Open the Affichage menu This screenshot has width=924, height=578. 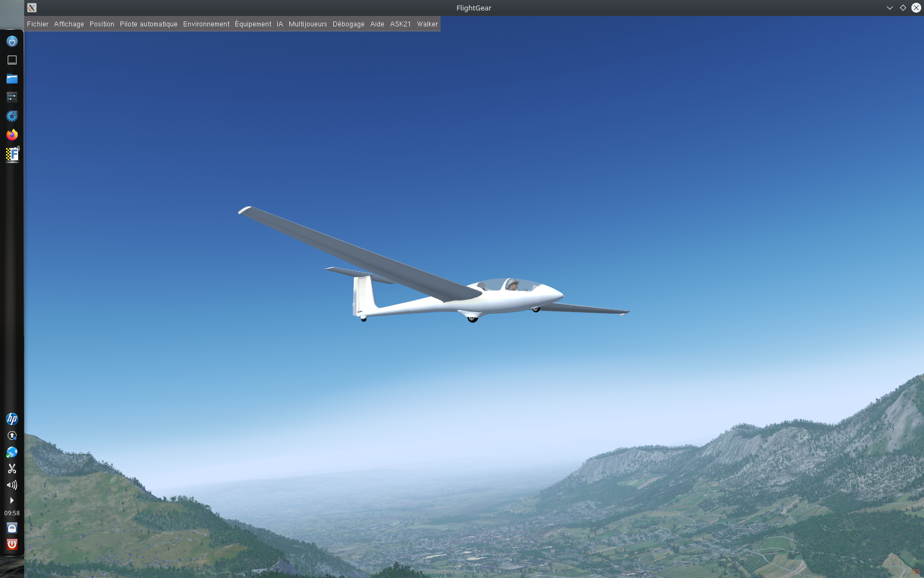69,24
